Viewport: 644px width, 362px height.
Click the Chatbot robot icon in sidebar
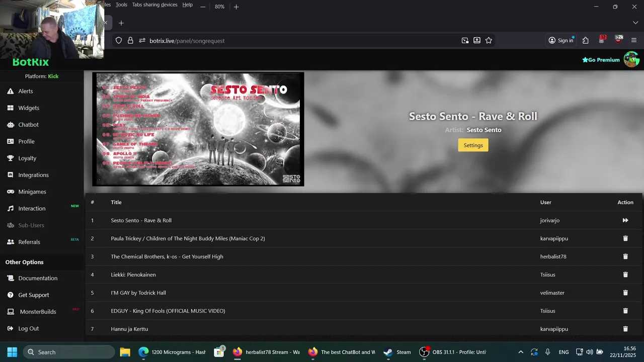coord(10,125)
